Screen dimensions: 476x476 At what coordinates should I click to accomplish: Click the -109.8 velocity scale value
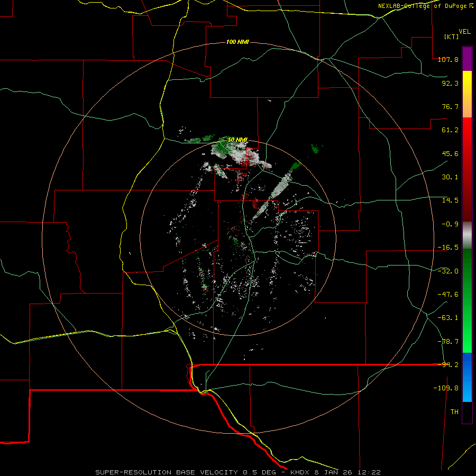[446, 388]
